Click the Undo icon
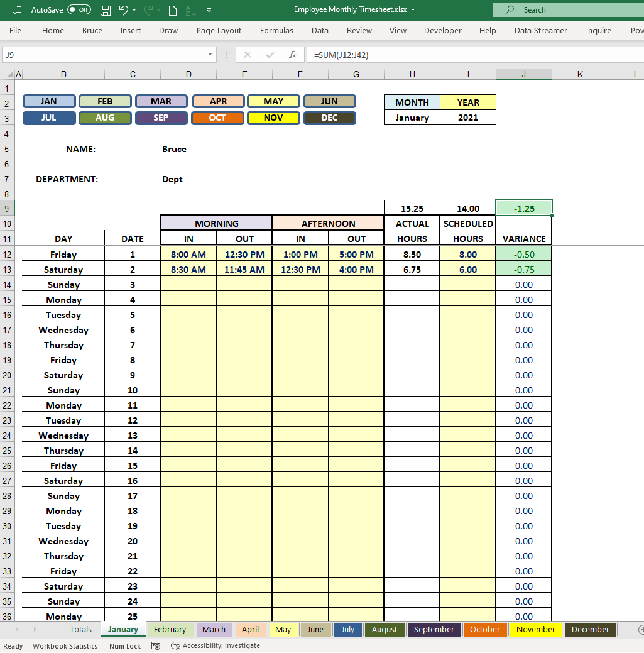 tap(124, 9)
